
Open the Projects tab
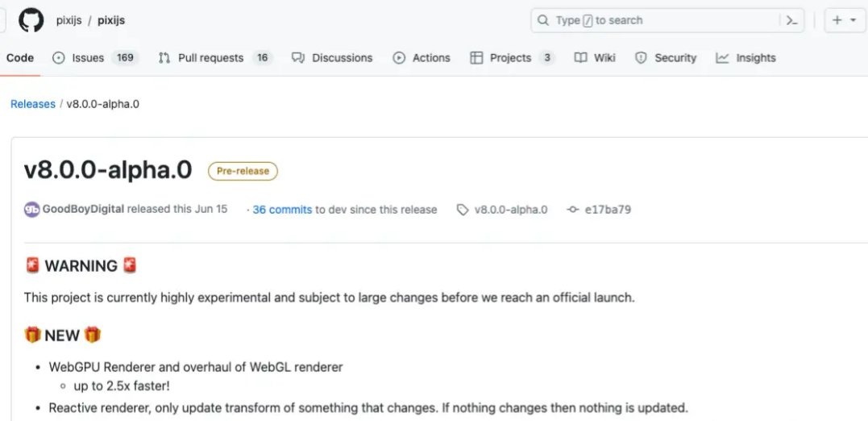coord(512,58)
